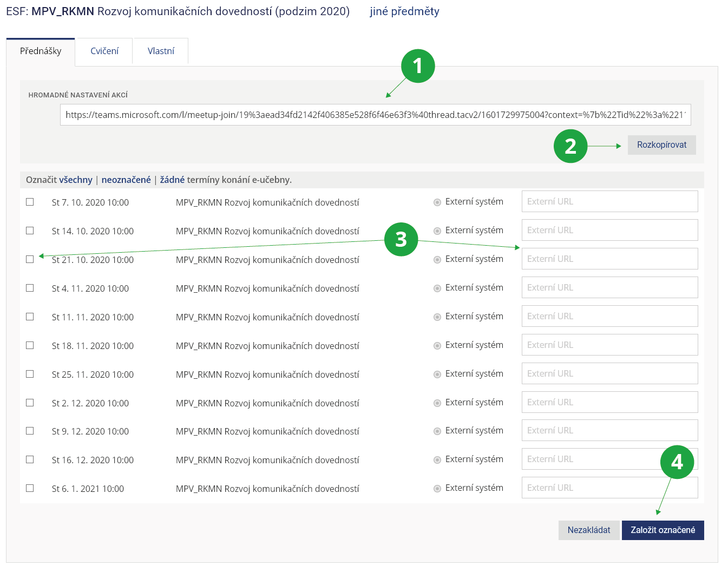This screenshot has height=572, width=728.
Task: Mark the St 25. 11. 2020 checkbox
Action: (30, 374)
